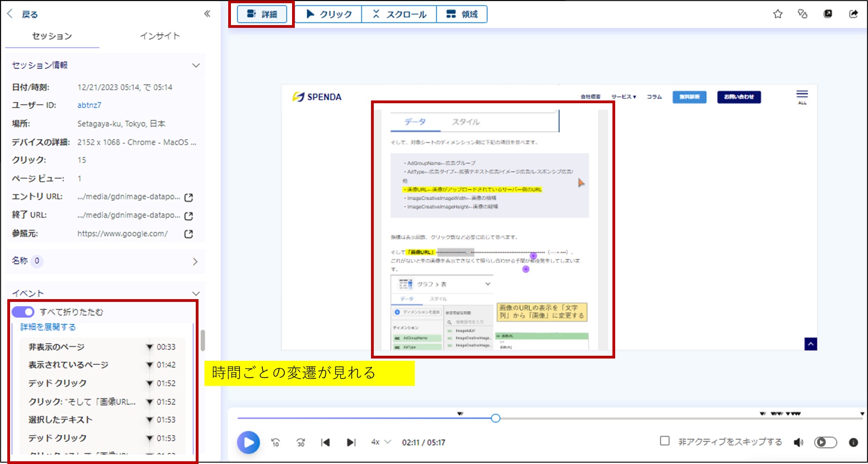This screenshot has width=868, height=464.
Task: Click the 詳細を展開する link
Action: click(48, 327)
